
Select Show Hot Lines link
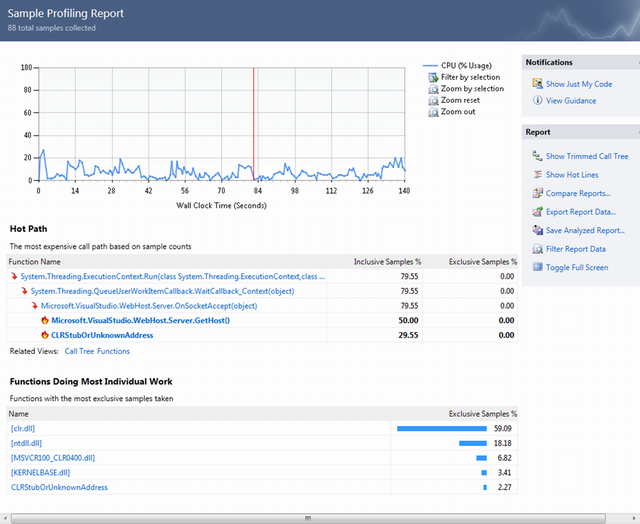[572, 175]
